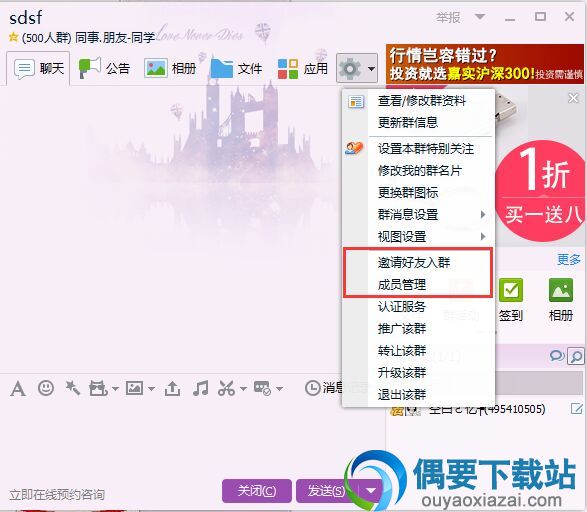Close the sidebar advertisement panel
This screenshot has height=512, width=587.
[x=573, y=98]
